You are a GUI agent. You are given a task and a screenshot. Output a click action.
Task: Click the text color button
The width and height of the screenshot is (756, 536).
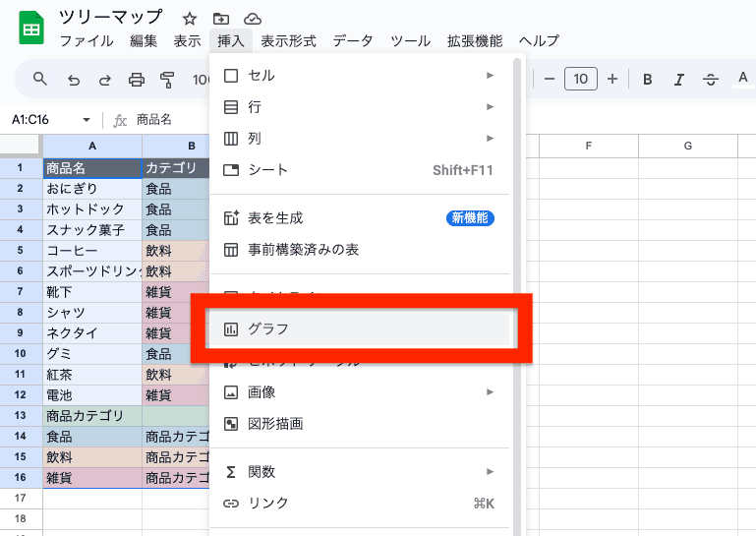tap(742, 80)
